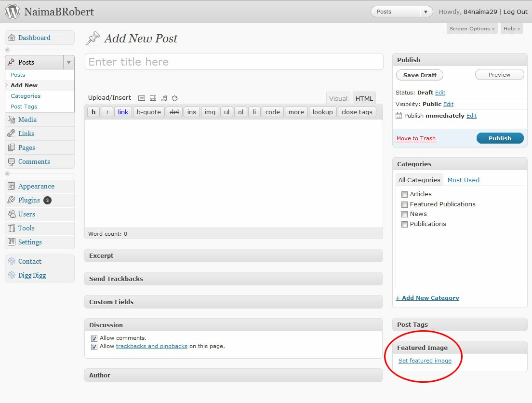Collapse the Posts sidebar menu arrow
Screen dimensions: 532x403
tap(69, 62)
